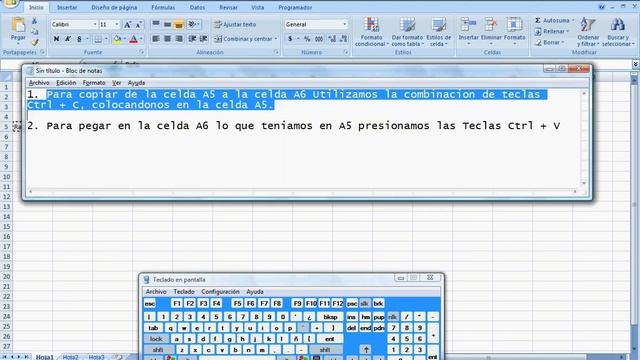Open the fill color dropdown arrow
The image size is (640, 360).
pos(124,39)
